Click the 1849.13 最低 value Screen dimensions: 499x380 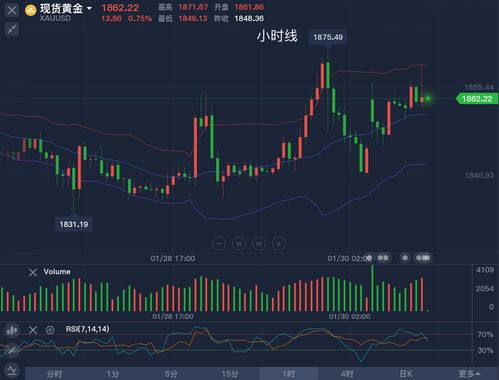tap(193, 18)
